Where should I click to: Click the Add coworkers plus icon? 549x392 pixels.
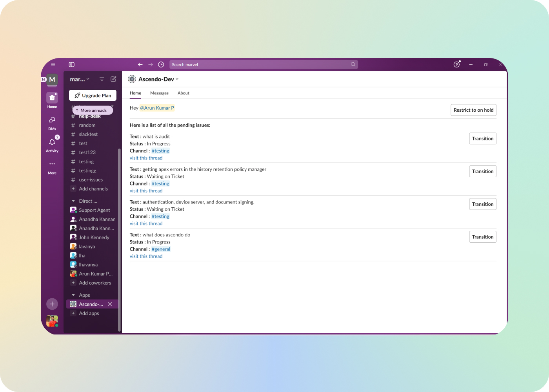(x=73, y=283)
